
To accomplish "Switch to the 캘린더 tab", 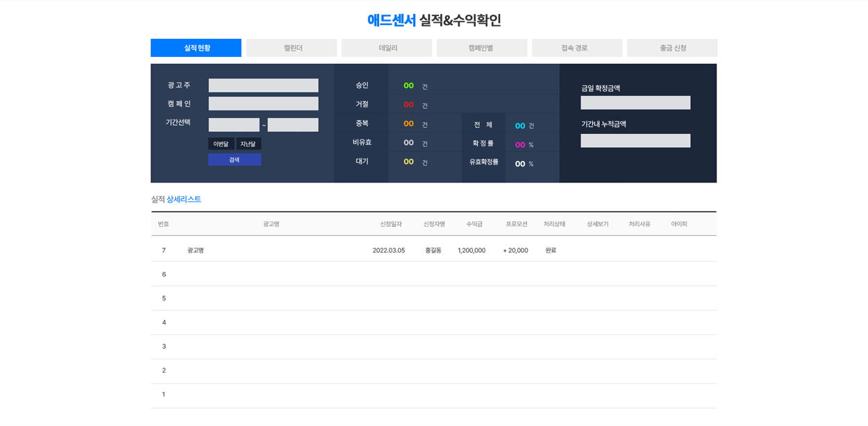I will pos(292,48).
